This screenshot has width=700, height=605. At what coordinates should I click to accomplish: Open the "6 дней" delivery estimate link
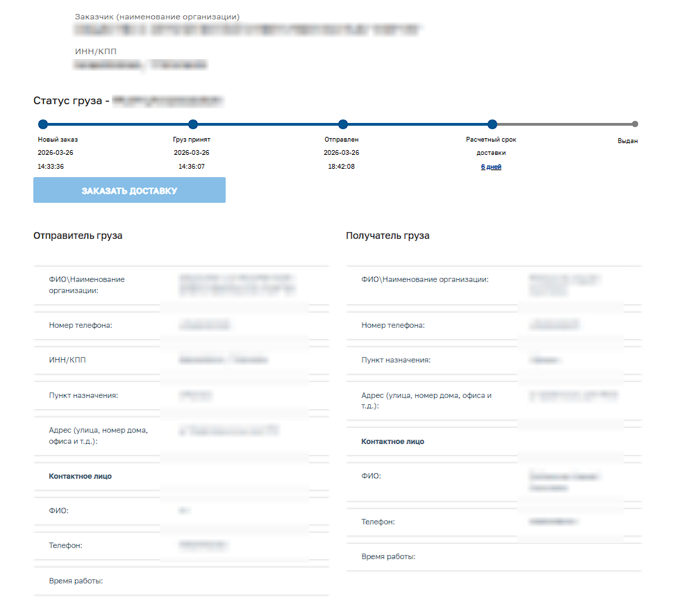coord(491,167)
